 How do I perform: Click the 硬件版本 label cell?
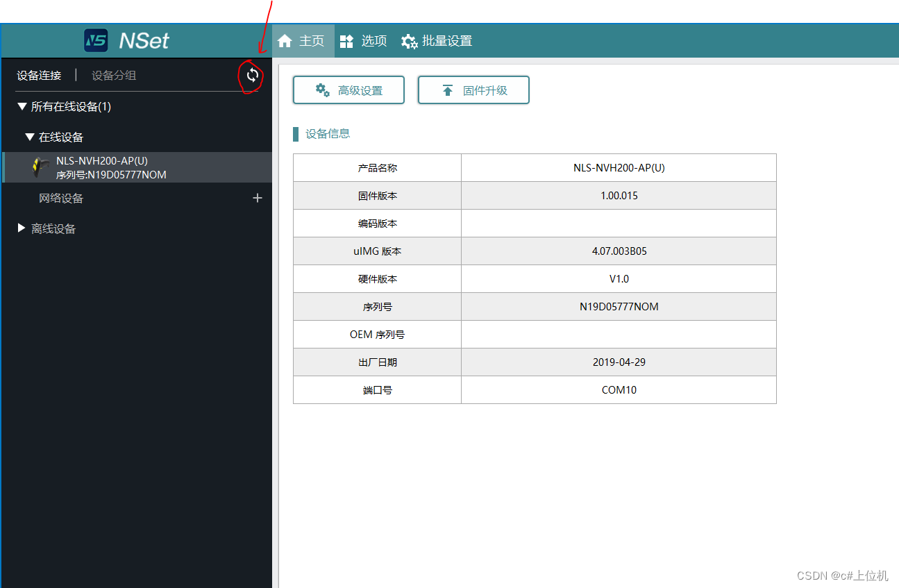[x=378, y=279]
